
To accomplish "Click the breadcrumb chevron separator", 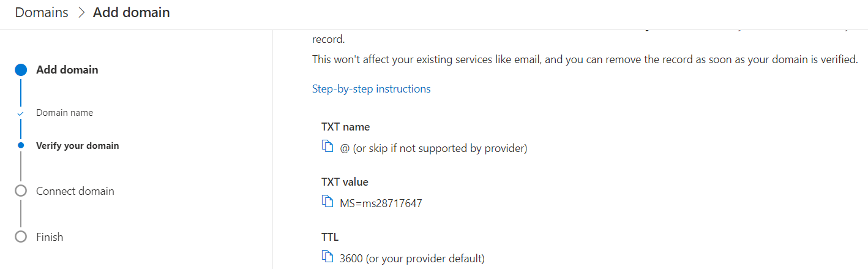I will pos(81,13).
